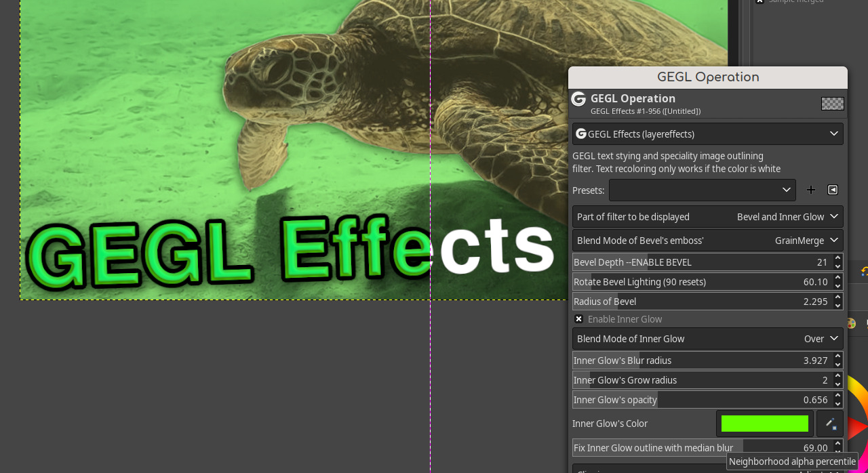Viewport: 868px width, 473px height.
Task: Click the color palette icon right of dialog
Action: [851, 324]
